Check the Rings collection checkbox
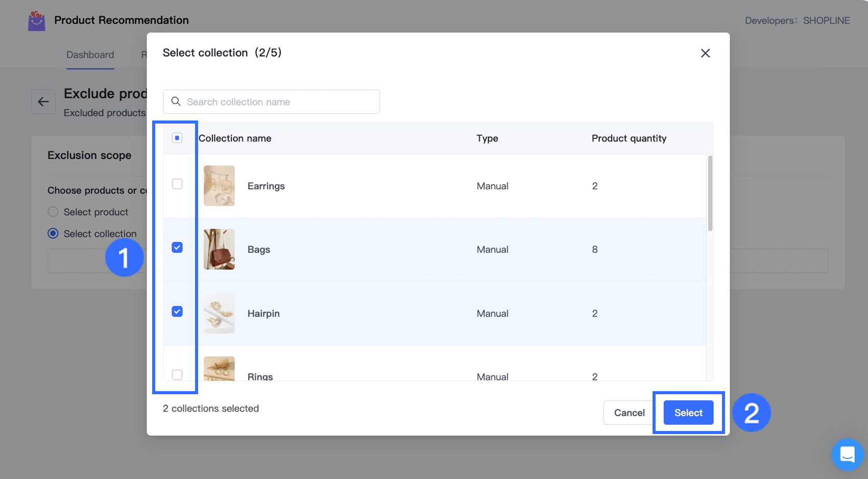The image size is (868, 479). click(177, 375)
